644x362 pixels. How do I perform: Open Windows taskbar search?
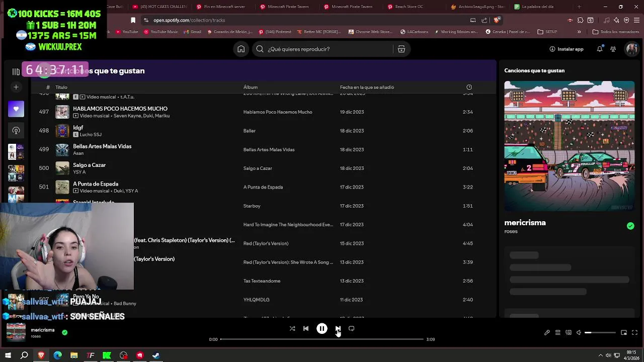click(24, 355)
